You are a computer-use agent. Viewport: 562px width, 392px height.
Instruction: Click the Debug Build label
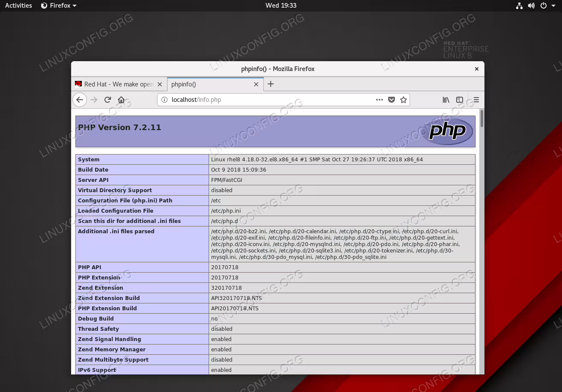tap(96, 319)
